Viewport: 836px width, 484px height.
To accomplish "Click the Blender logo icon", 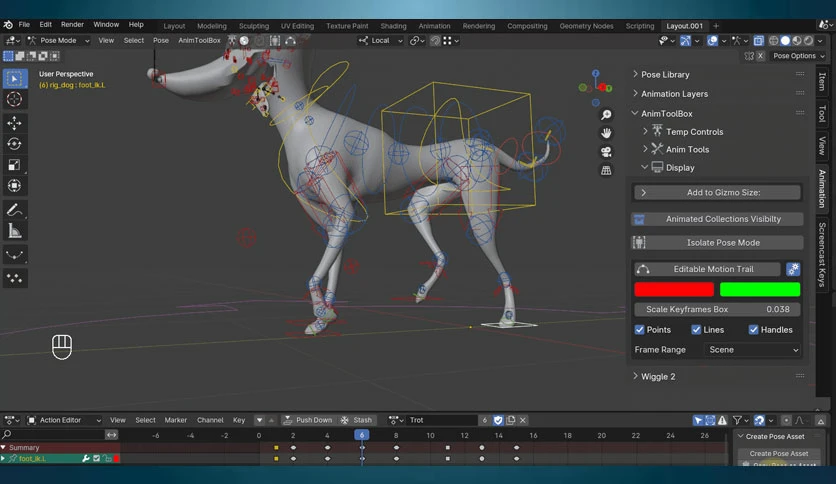I will click(x=8, y=25).
